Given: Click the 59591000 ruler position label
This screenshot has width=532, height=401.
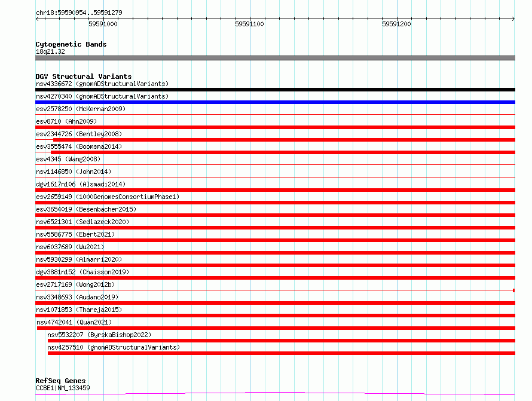Looking at the screenshot, I should pyautogui.click(x=103, y=24).
